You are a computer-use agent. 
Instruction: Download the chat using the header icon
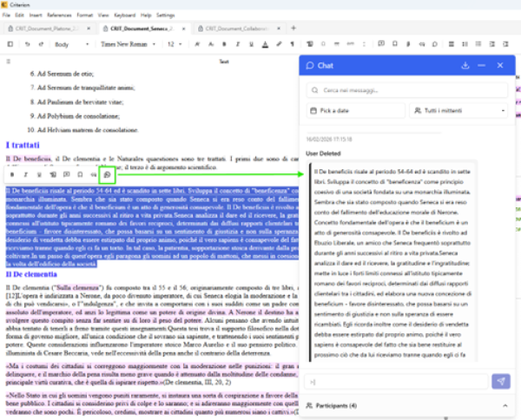click(465, 65)
